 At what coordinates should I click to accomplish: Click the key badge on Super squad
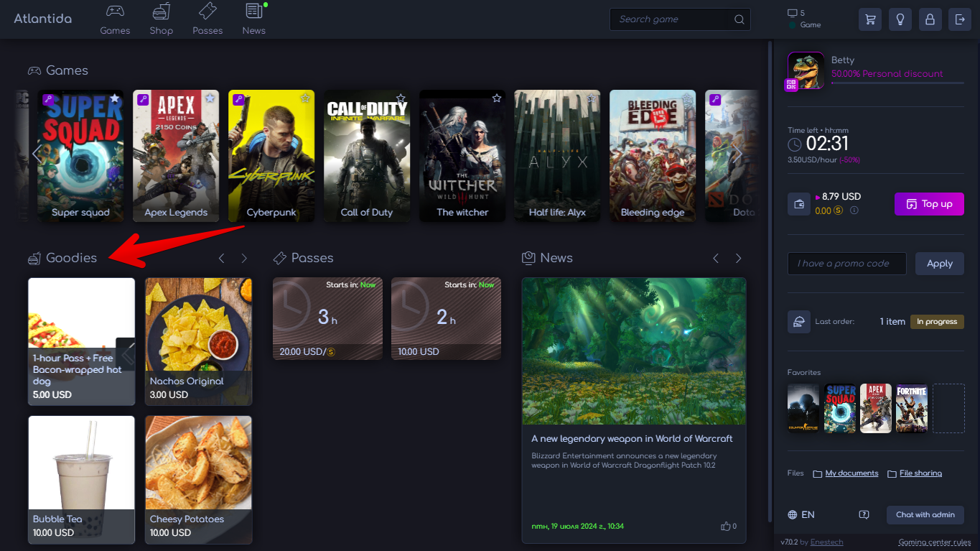[x=47, y=100]
